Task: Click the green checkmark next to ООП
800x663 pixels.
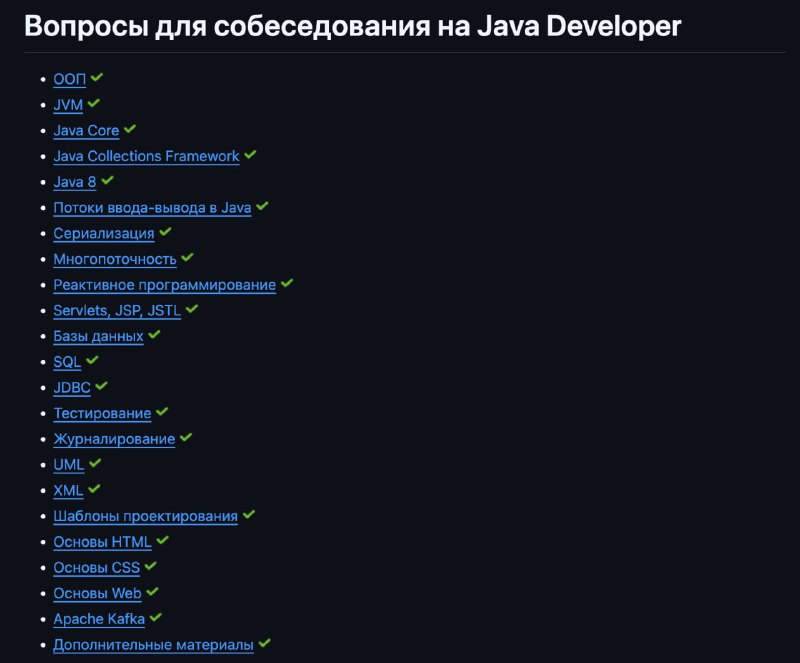Action: tap(97, 78)
